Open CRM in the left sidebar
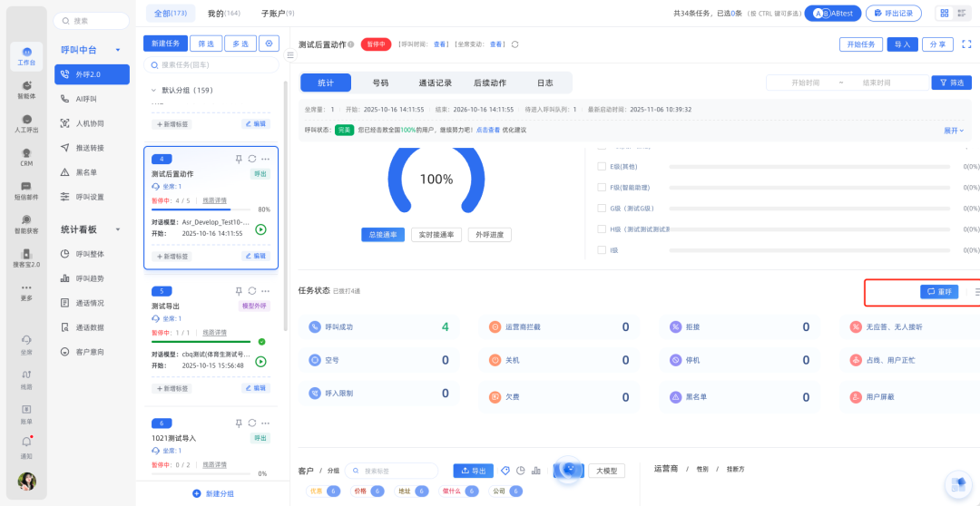Image resolution: width=980 pixels, height=506 pixels. coord(26,157)
